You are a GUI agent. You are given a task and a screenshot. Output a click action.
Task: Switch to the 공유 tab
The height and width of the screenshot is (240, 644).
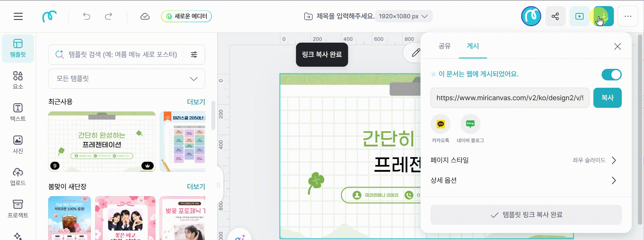(x=444, y=46)
